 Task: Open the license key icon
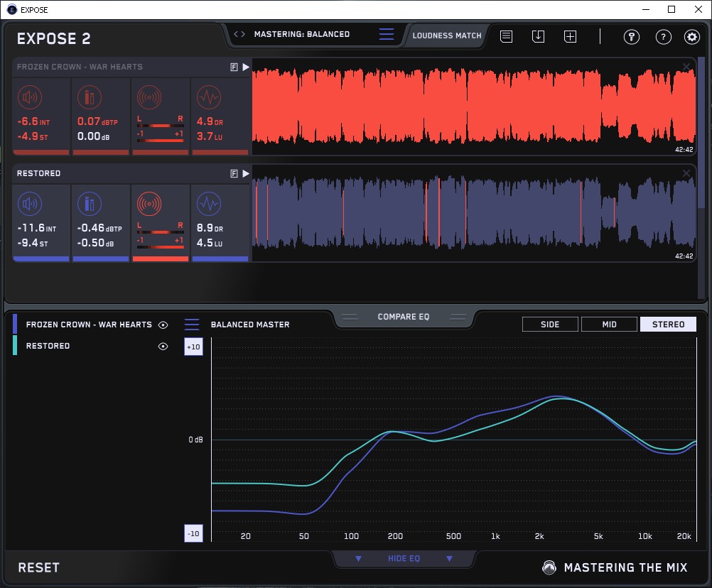coord(631,37)
